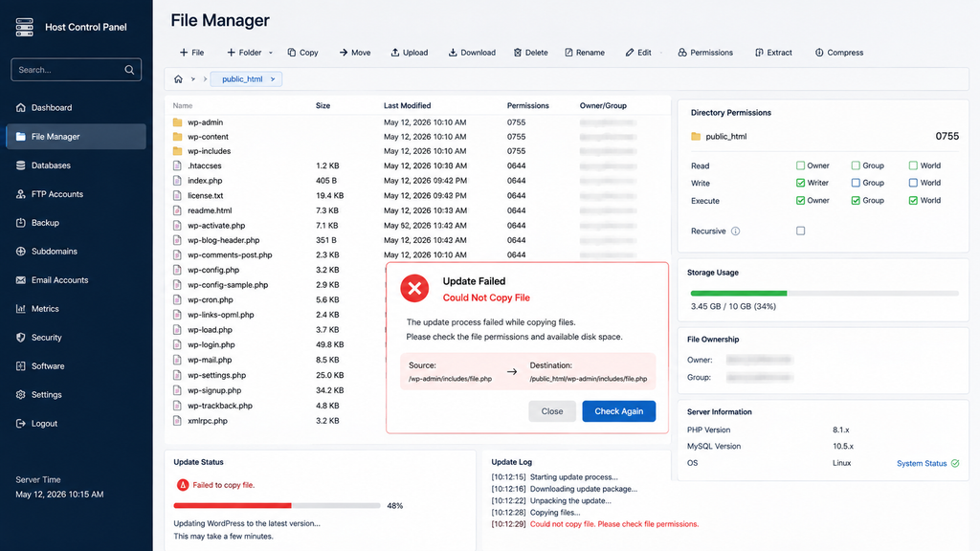Select File Manager in the sidebar

click(x=76, y=136)
